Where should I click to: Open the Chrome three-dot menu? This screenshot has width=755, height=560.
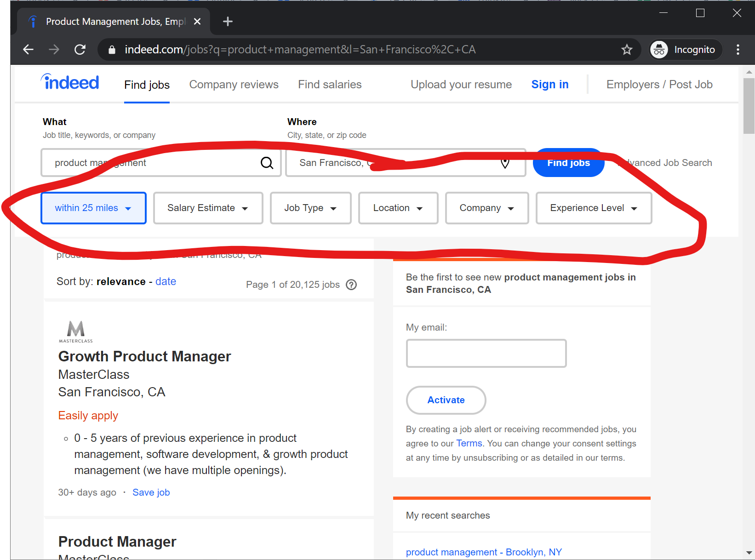[738, 50]
